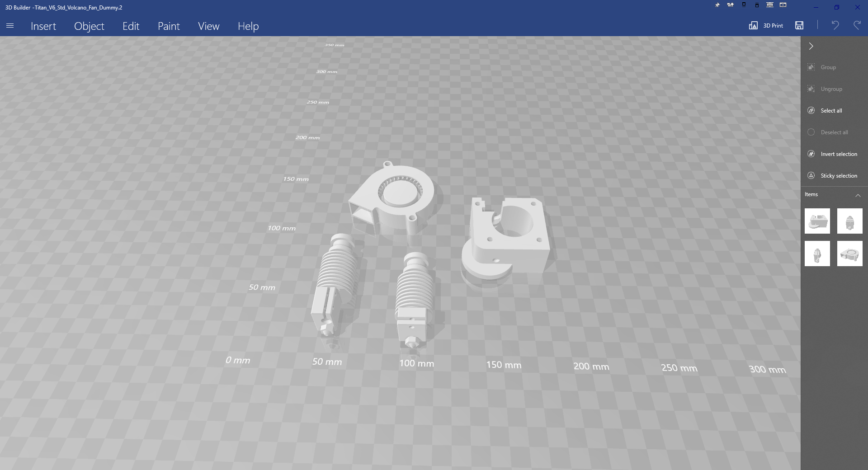Redo the last undone action
868x470 pixels.
click(857, 25)
